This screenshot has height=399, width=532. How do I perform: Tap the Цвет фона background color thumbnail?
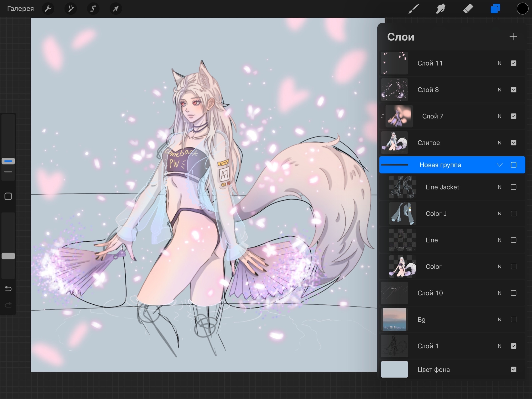394,369
